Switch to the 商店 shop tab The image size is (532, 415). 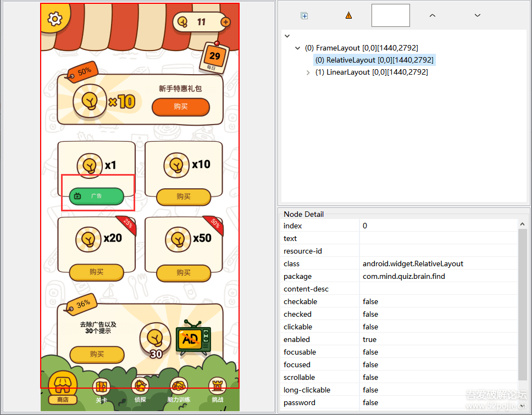click(x=63, y=389)
